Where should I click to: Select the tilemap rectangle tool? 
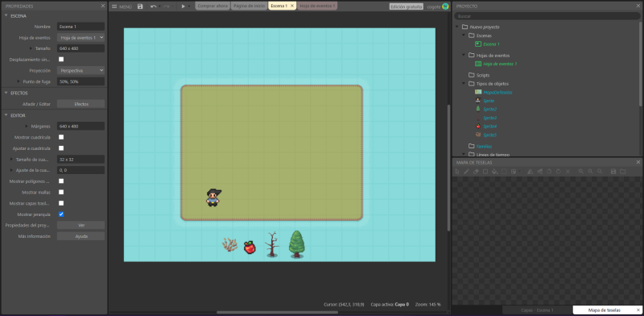[x=485, y=171]
